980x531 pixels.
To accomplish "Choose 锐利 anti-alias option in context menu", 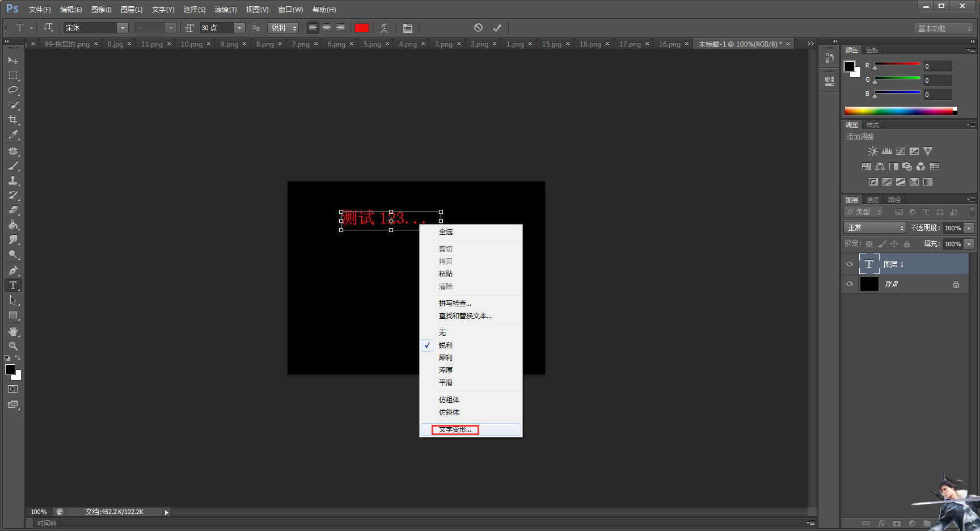I will pos(446,345).
